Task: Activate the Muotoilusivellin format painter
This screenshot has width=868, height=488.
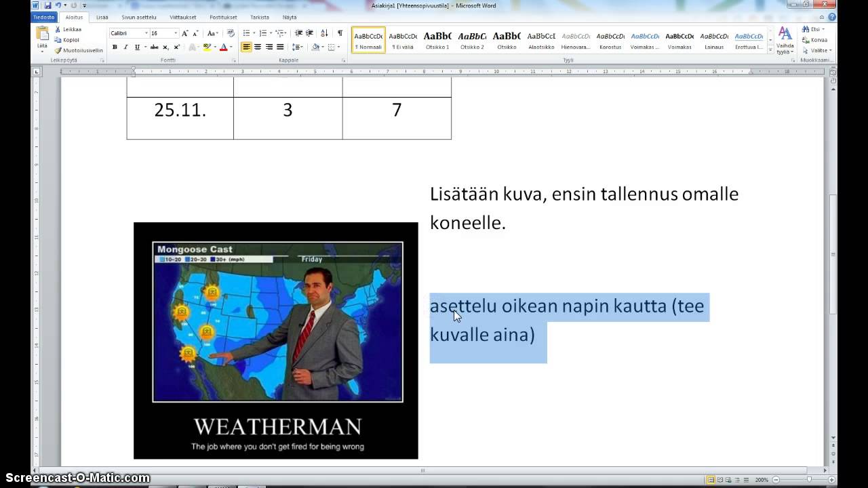Action: 79,50
